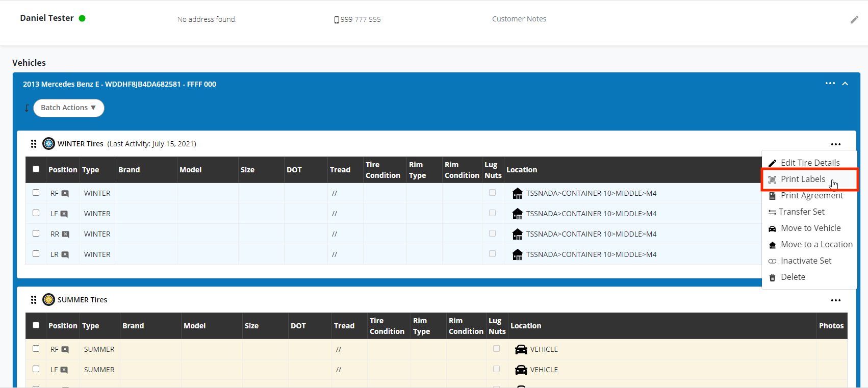The image size is (868, 388).
Task: Click the pencil edit icon for customer
Action: pyautogui.click(x=854, y=20)
